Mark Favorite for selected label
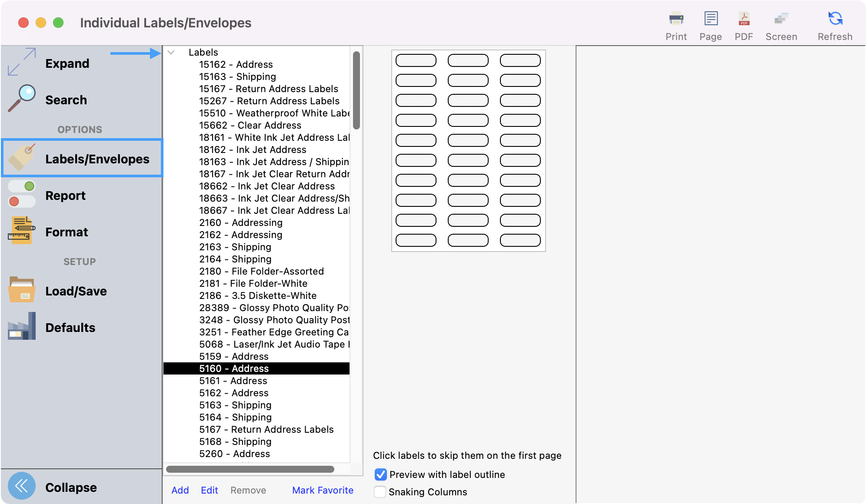Viewport: 866px width, 504px height. click(323, 490)
